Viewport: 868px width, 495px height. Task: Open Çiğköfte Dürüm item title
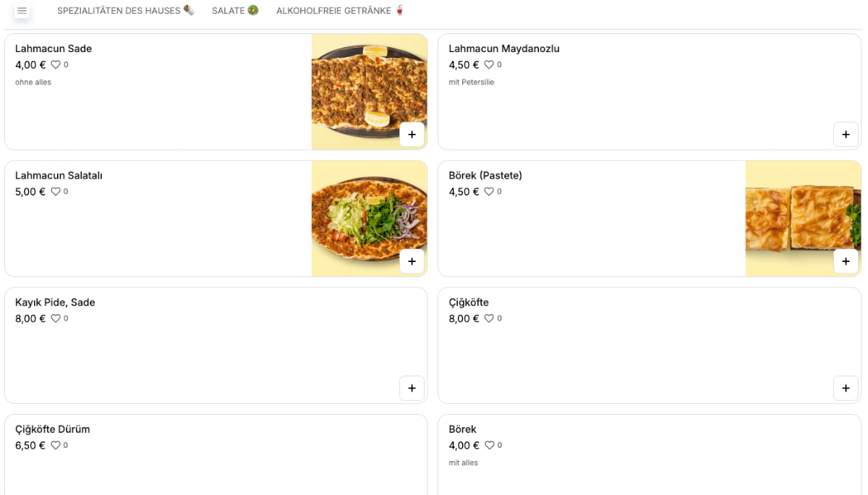53,429
